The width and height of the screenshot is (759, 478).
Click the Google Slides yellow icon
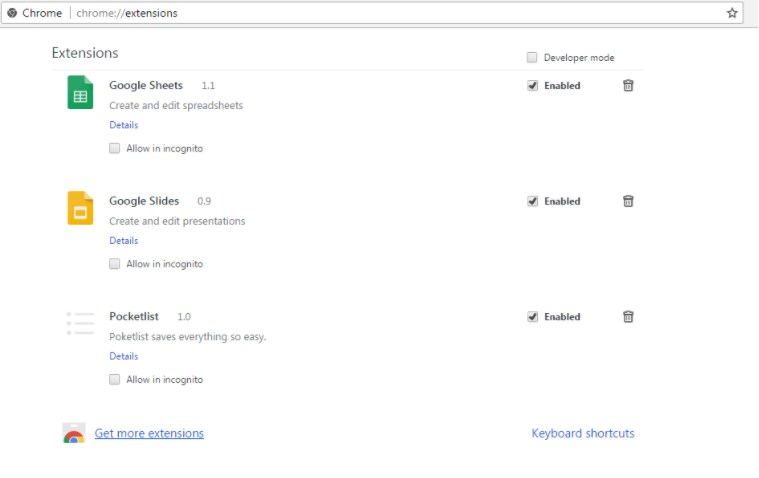(x=80, y=208)
